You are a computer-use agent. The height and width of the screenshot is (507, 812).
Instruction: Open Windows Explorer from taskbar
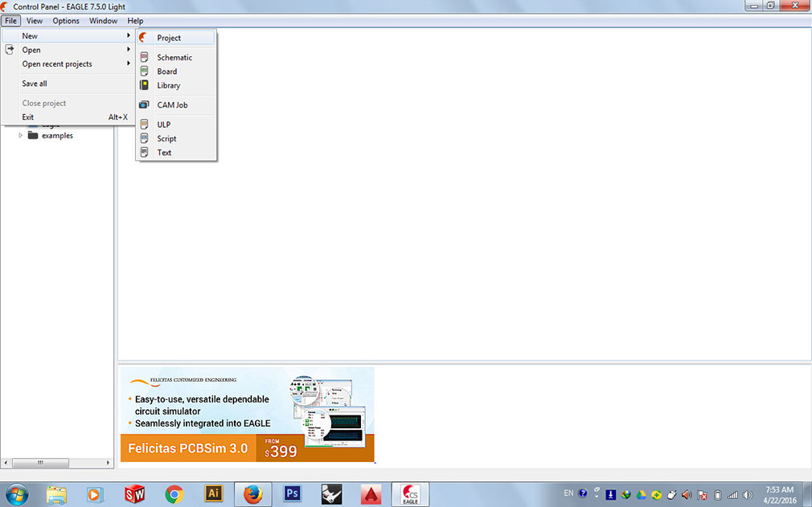pyautogui.click(x=56, y=495)
